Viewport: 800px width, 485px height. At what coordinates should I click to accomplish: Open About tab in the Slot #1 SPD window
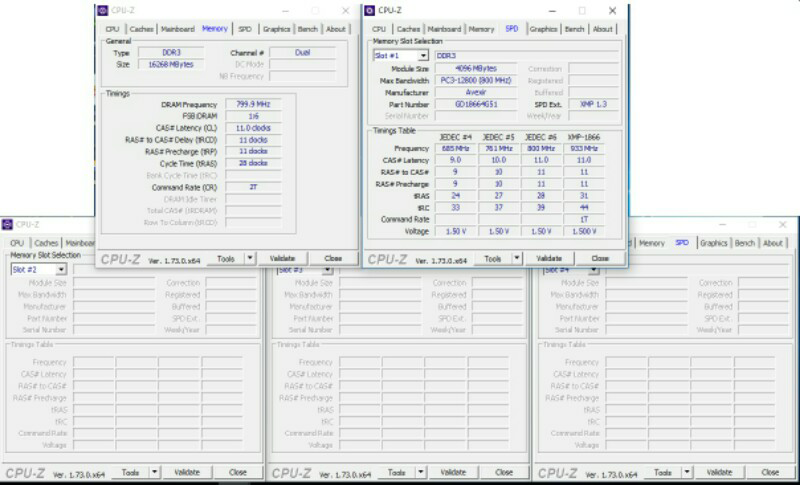[x=603, y=29]
